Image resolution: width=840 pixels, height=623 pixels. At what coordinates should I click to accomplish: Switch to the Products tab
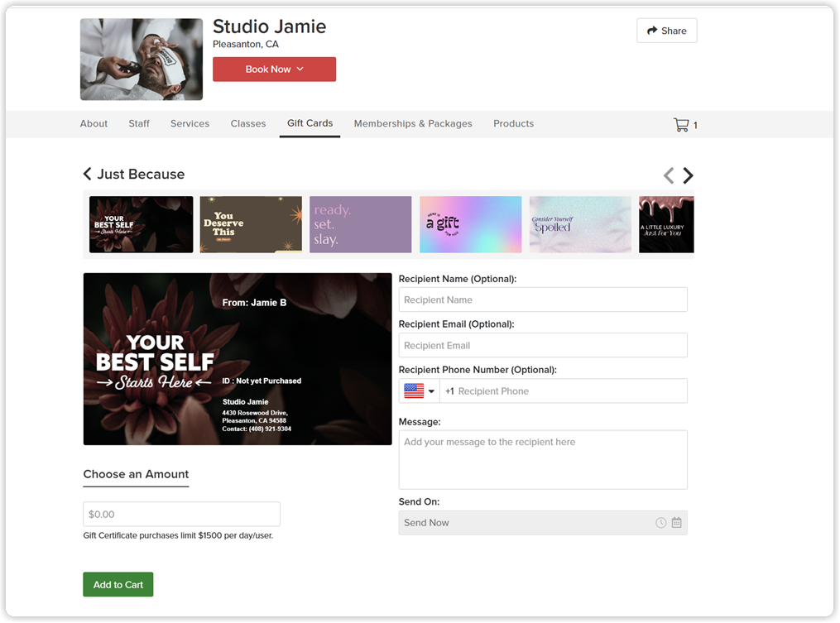(x=513, y=124)
